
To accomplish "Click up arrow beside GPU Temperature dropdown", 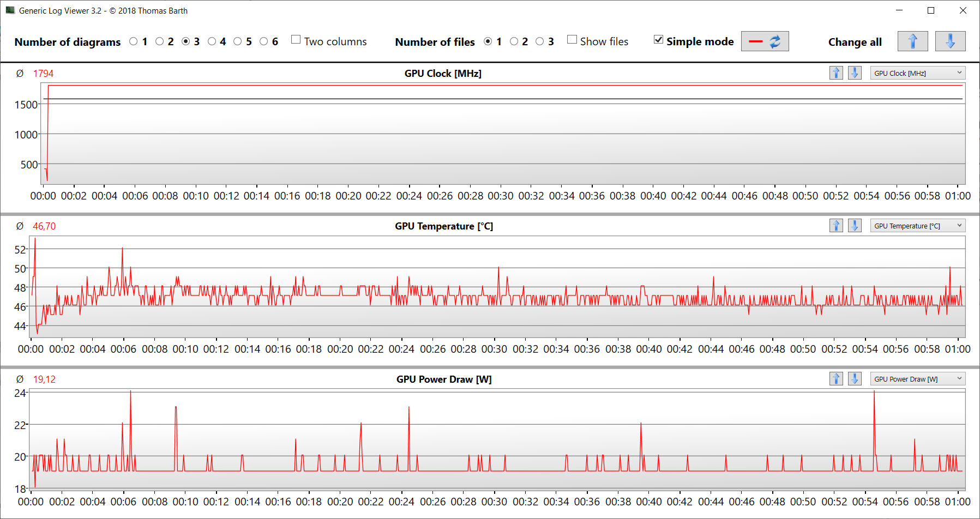I will 836,226.
